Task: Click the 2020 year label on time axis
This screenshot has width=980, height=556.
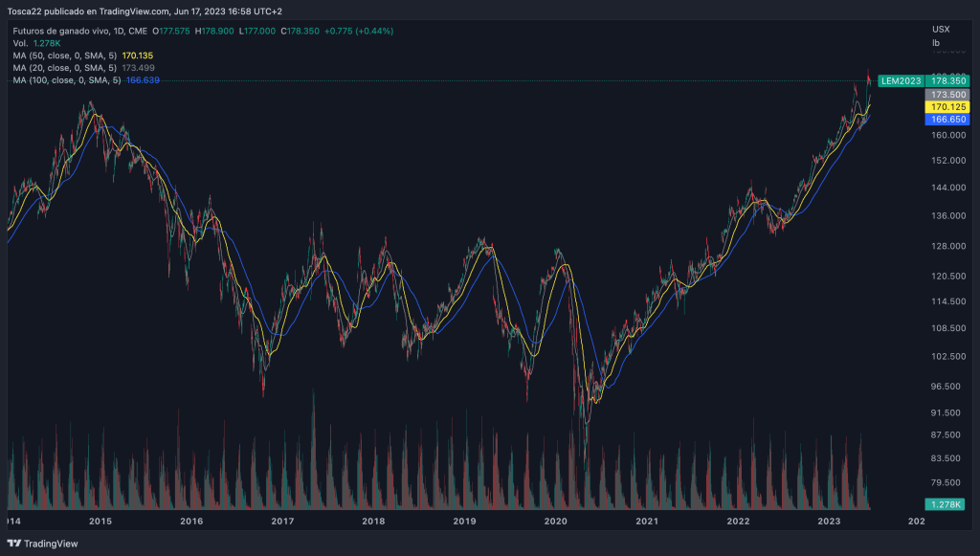Action: coord(555,522)
